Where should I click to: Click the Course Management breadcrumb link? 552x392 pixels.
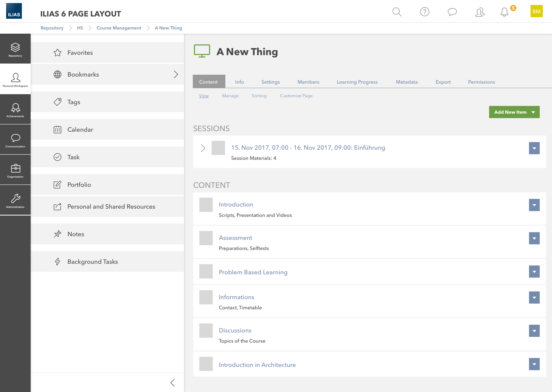119,28
